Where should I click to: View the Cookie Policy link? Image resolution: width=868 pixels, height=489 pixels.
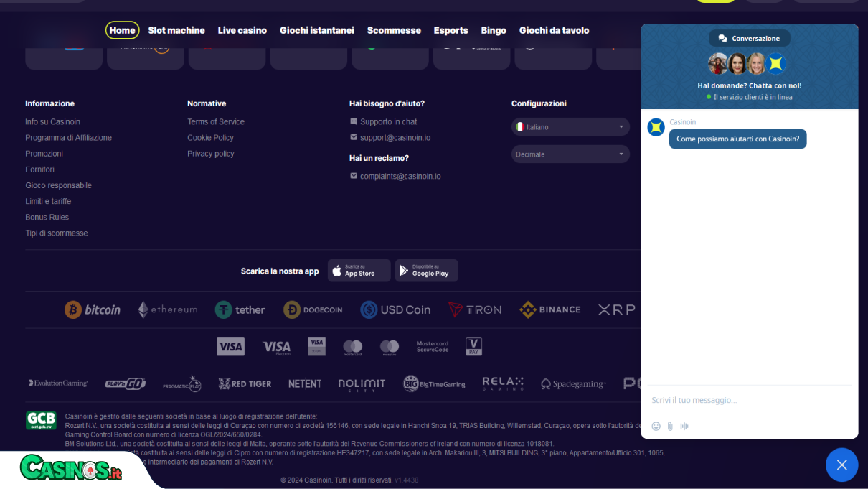tap(211, 138)
